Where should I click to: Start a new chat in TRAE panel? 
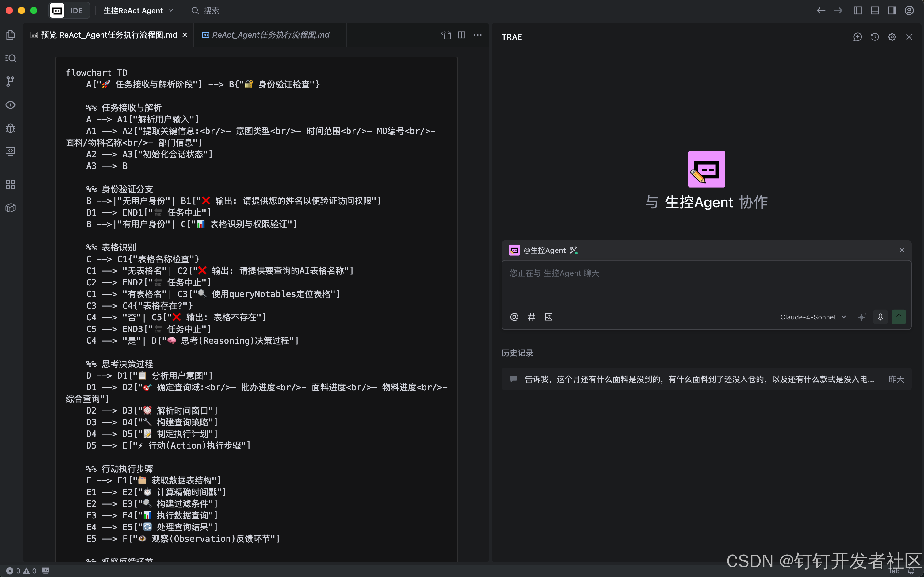click(857, 36)
